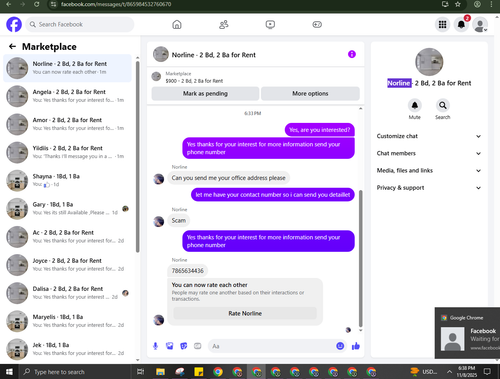Open Windows Start menu
Screen dimensions: 500x379
coord(9,372)
